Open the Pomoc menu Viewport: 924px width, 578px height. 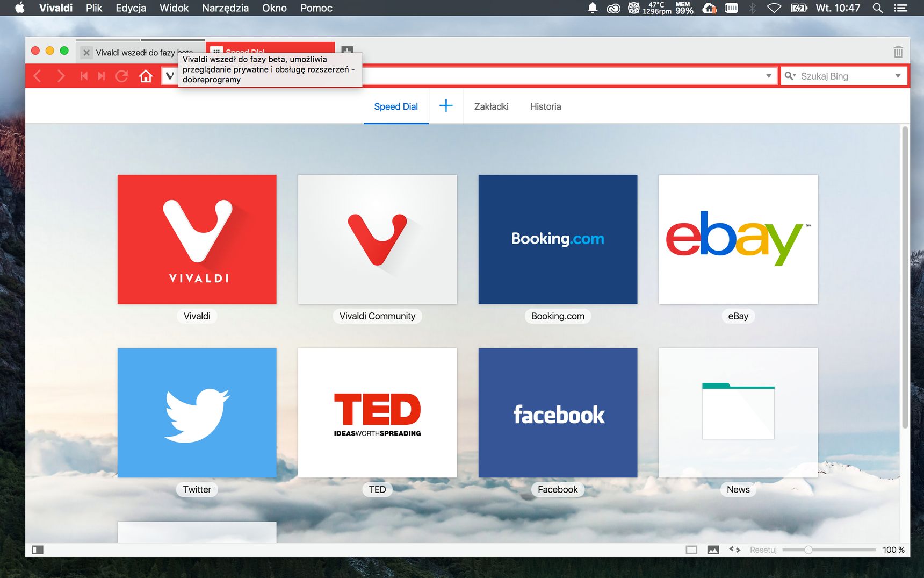316,8
